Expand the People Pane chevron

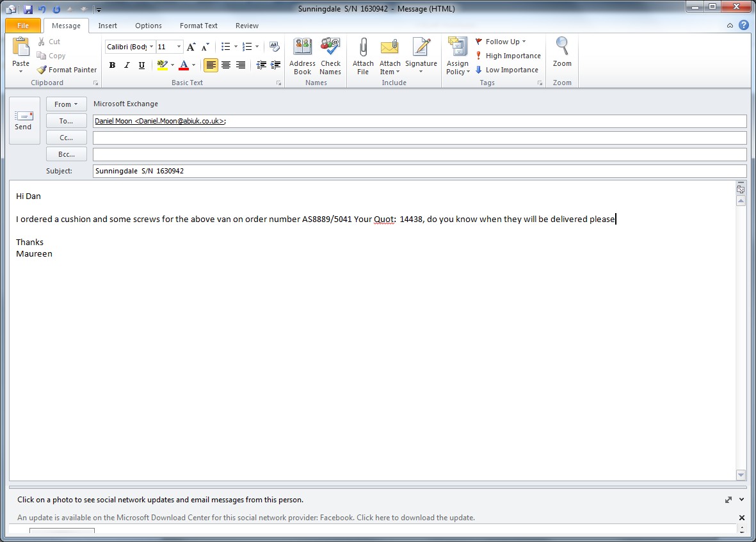click(x=741, y=500)
